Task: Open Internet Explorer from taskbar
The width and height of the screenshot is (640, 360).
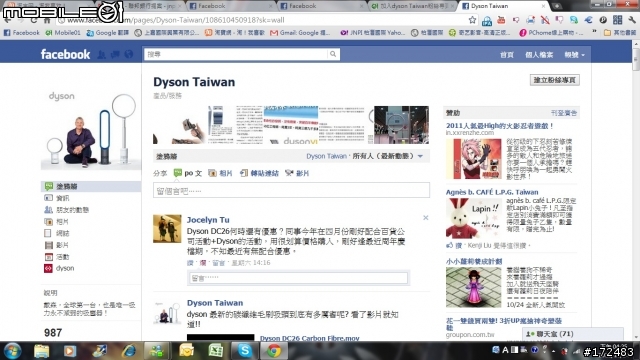Action: tap(130, 351)
